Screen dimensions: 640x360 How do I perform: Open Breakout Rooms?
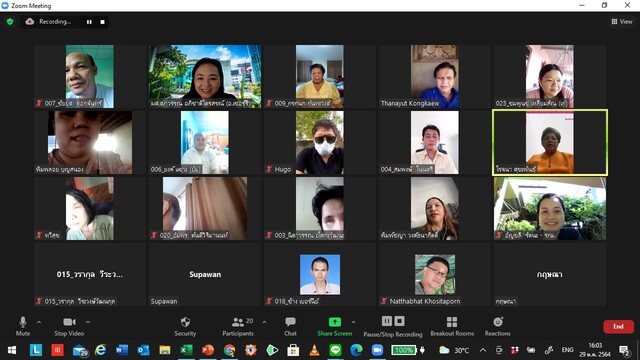click(452, 327)
